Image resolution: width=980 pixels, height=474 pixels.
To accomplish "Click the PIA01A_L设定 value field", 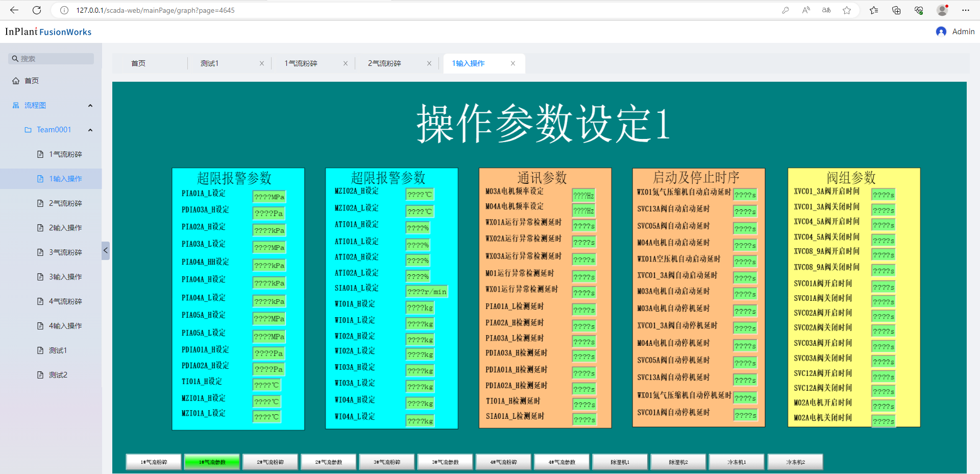I will tap(269, 197).
